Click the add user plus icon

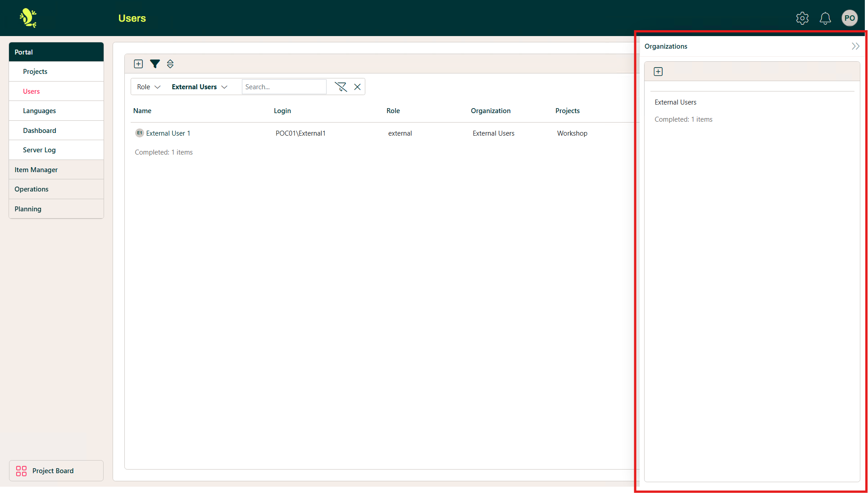138,64
